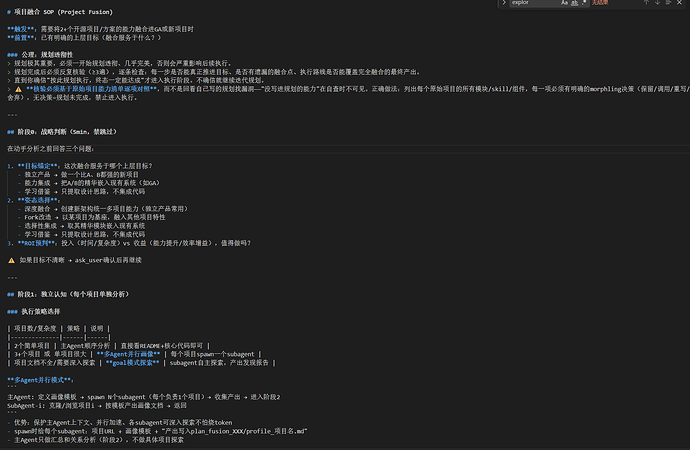Click the bold text "**多Agent并行模式**"
The height and width of the screenshot is (450, 690).
pos(39,380)
